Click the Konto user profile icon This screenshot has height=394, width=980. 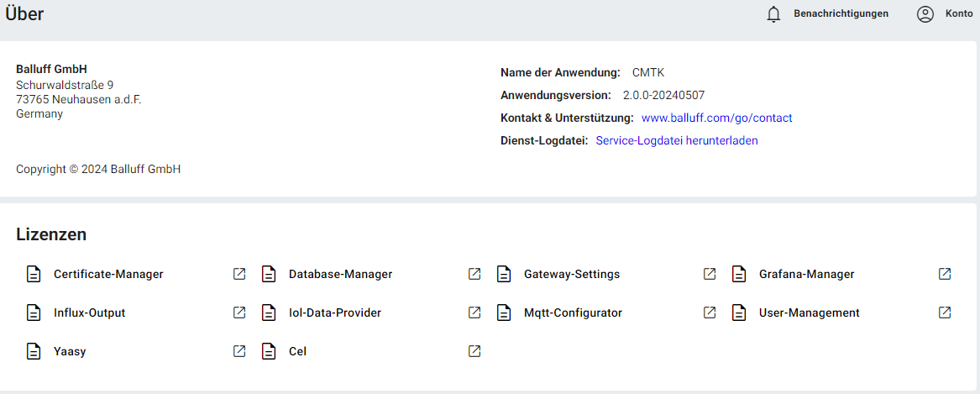coord(925,14)
